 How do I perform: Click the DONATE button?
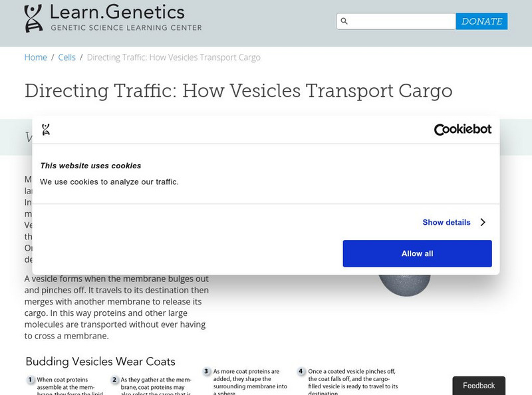coord(481,21)
